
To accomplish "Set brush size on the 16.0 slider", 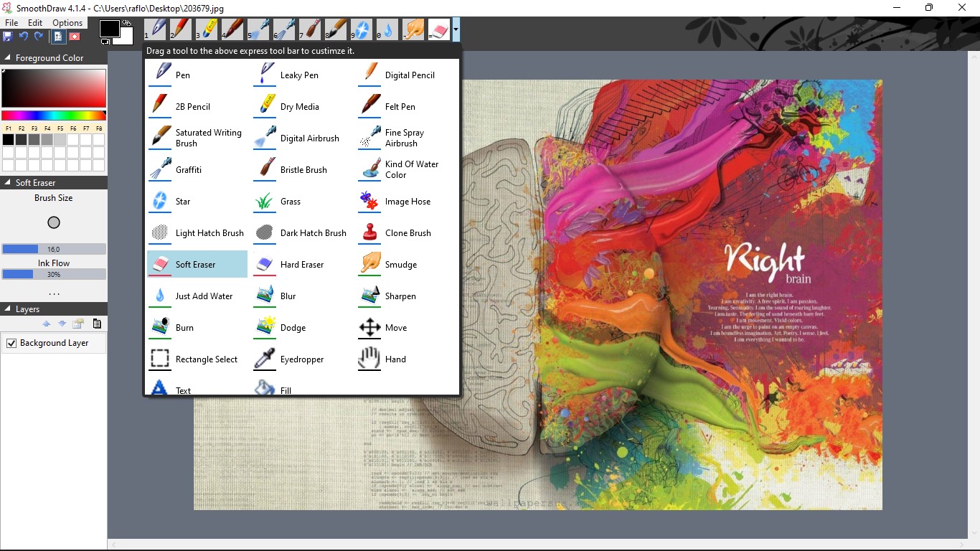I will (x=54, y=249).
